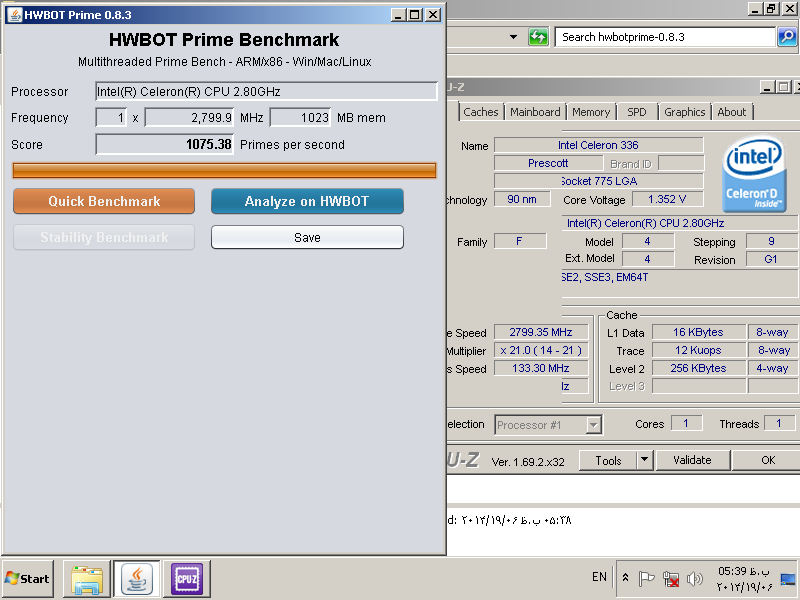
Task: Maximize the HWBOT Prime window
Action: click(415, 15)
